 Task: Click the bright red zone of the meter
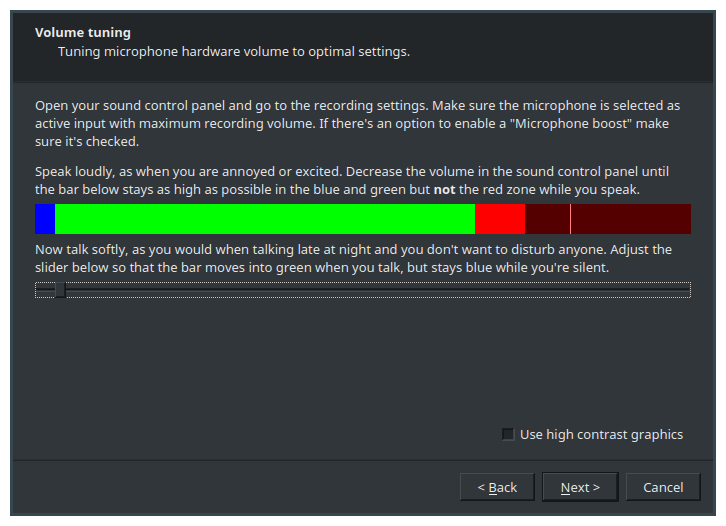pos(500,219)
